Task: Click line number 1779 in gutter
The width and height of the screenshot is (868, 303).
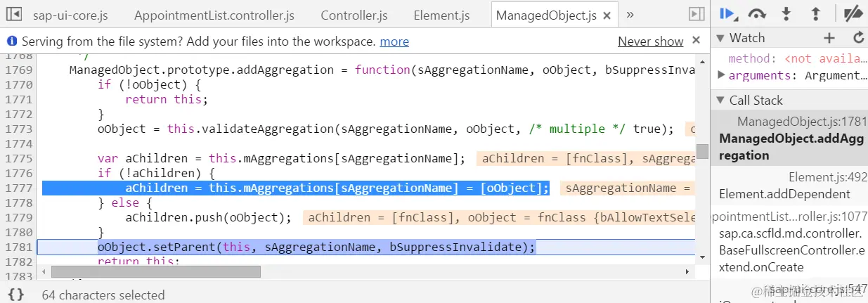Action: [x=18, y=217]
